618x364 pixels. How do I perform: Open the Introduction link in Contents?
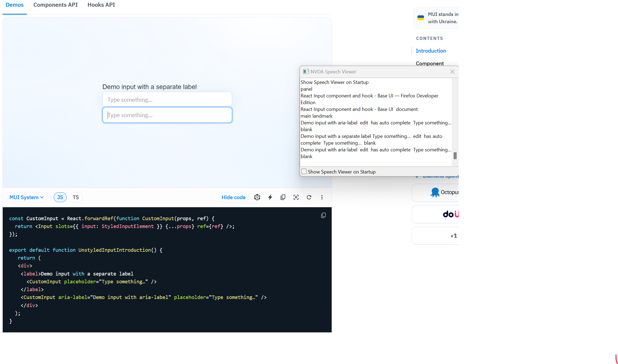coord(431,51)
